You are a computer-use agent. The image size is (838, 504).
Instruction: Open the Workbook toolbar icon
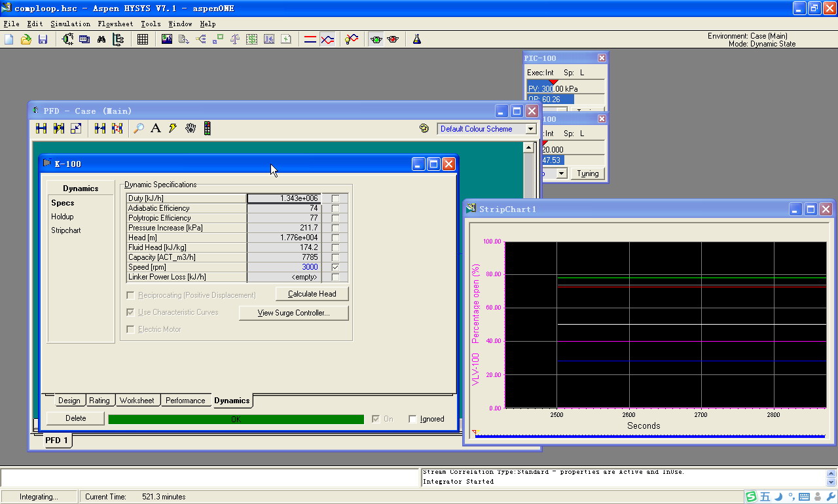click(x=84, y=39)
